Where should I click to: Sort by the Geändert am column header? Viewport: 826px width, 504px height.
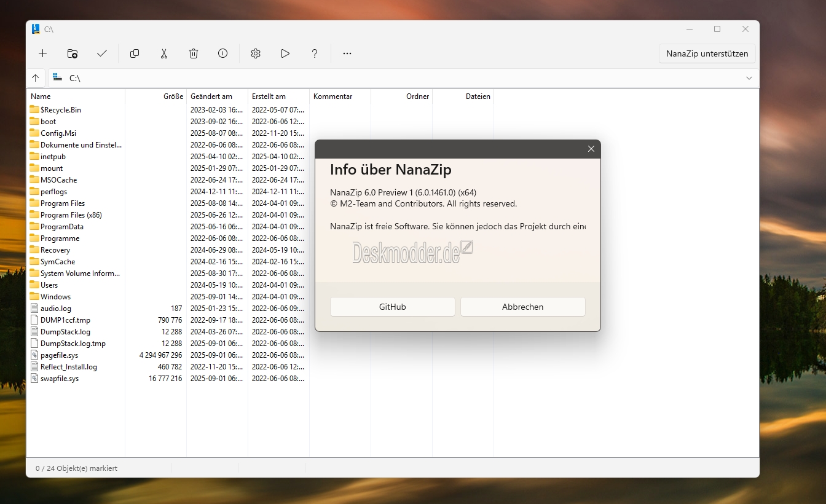click(218, 96)
